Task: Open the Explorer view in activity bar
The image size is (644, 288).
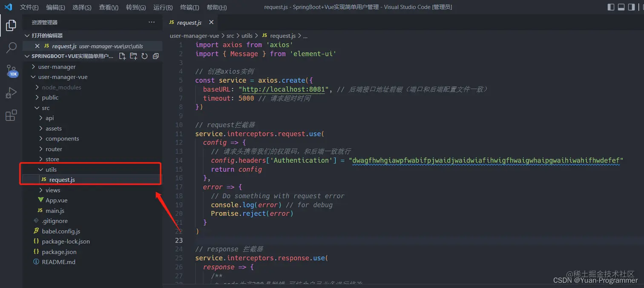Action: pyautogui.click(x=11, y=25)
